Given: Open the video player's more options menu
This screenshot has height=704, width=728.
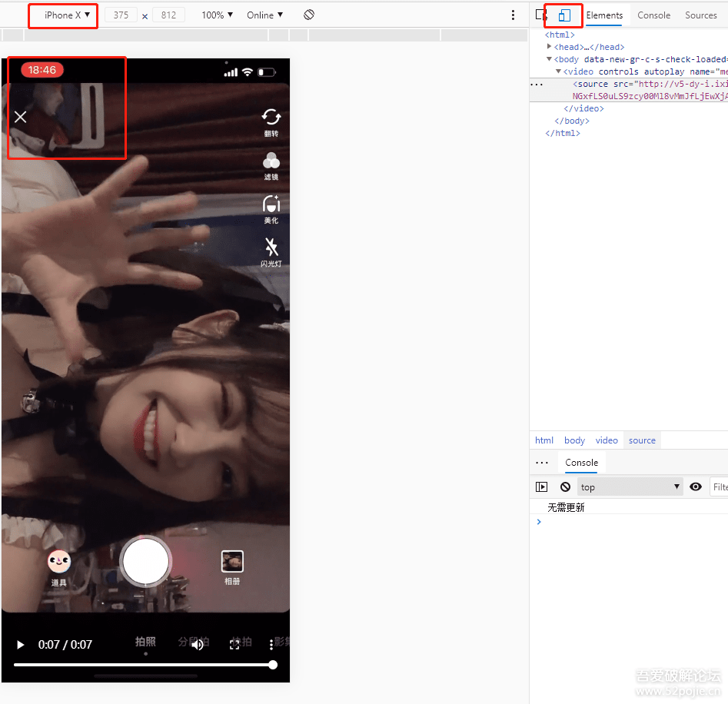Looking at the screenshot, I should click(271, 645).
